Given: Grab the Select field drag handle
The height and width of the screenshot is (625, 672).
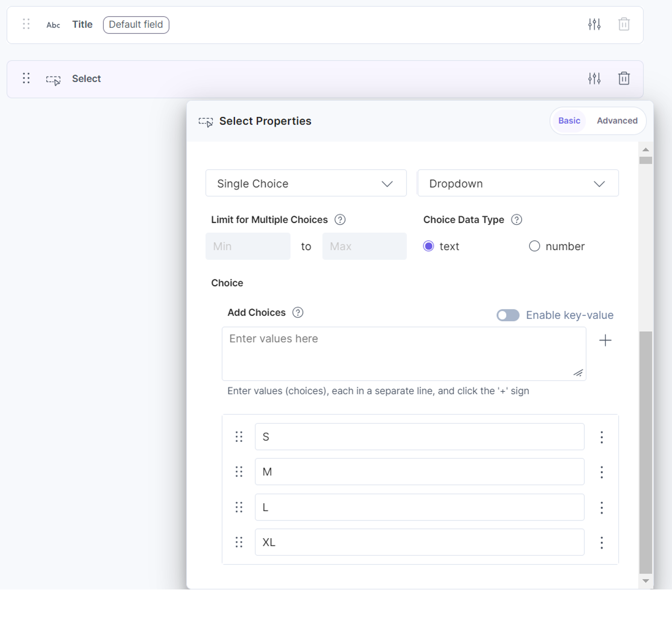Looking at the screenshot, I should (x=26, y=78).
